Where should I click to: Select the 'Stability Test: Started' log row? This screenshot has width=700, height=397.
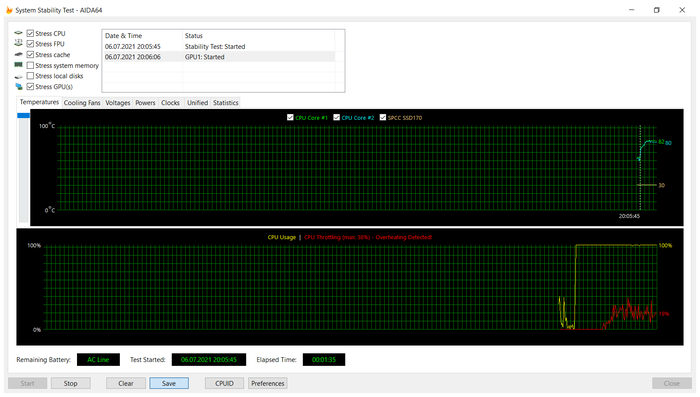pyautogui.click(x=219, y=46)
